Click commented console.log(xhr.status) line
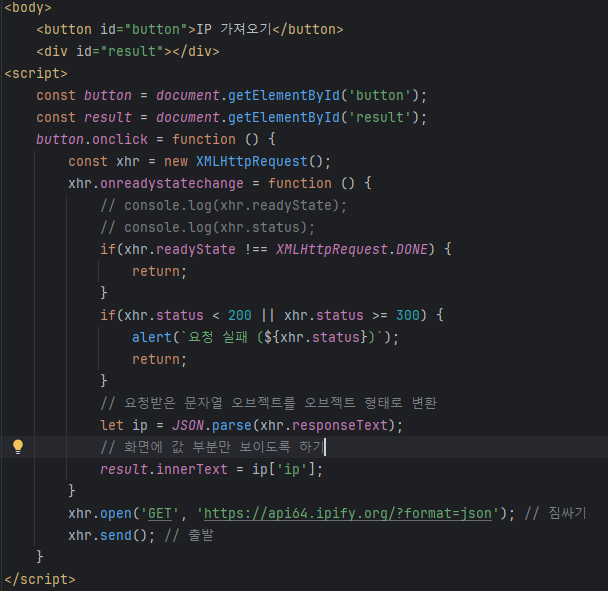Viewport: 608px width, 591px height. 208,227
